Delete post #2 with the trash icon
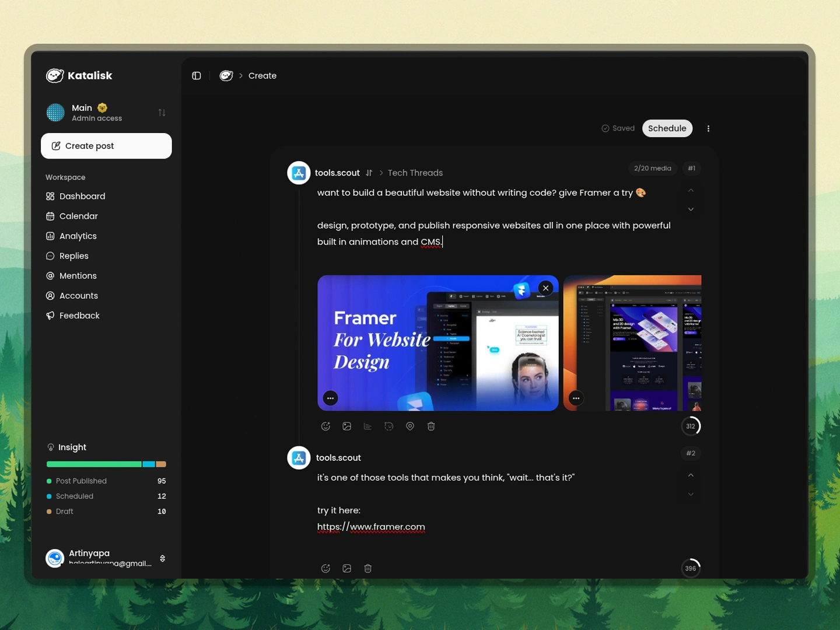 click(368, 569)
